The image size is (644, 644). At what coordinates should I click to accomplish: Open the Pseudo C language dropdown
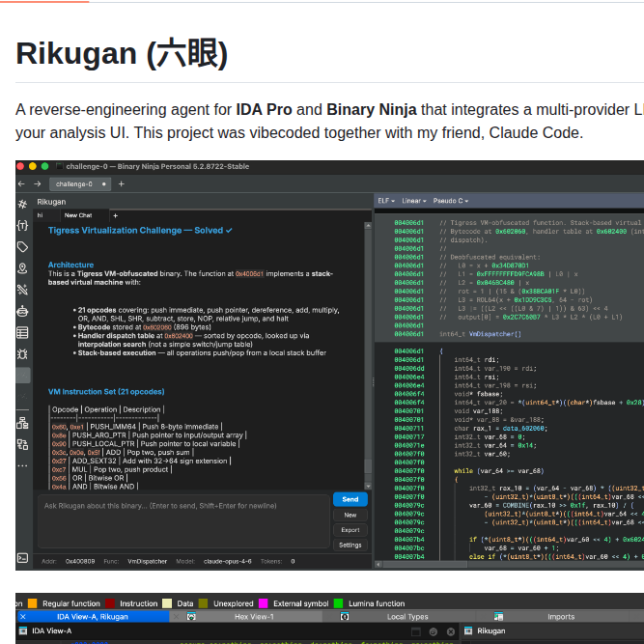451,201
